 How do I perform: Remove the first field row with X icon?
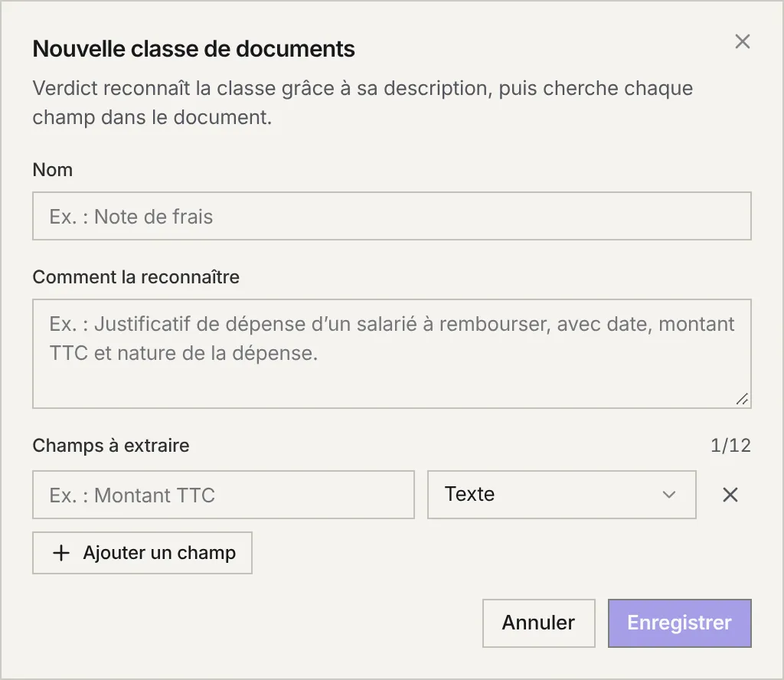point(730,495)
